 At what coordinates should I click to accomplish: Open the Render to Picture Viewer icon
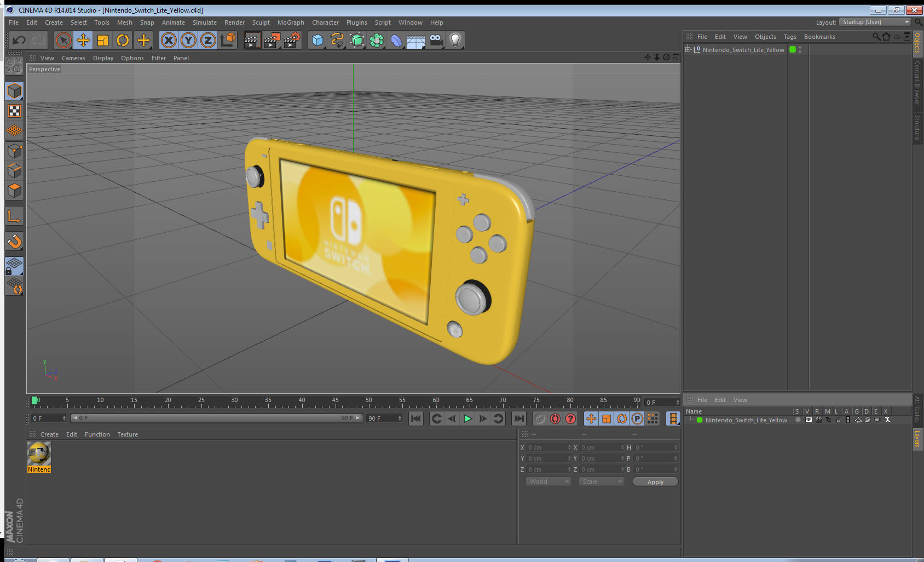click(x=272, y=40)
